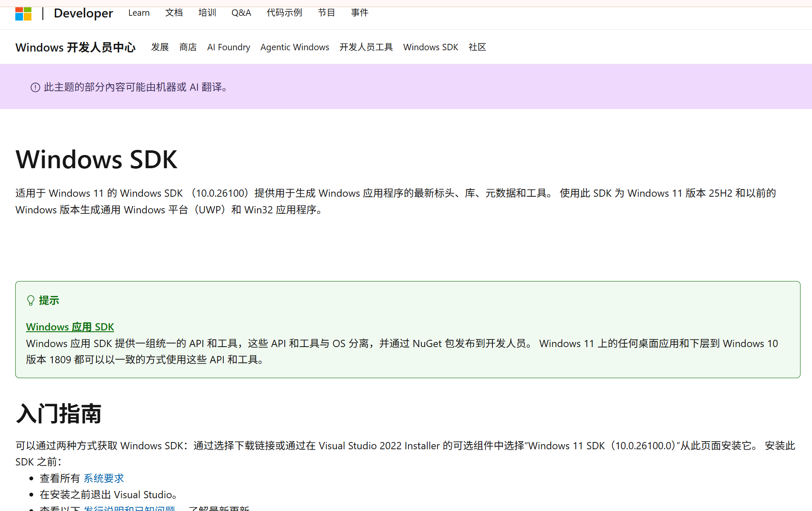Image resolution: width=812 pixels, height=511 pixels.
Task: Click the 提示 label in the tip box
Action: pos(49,301)
